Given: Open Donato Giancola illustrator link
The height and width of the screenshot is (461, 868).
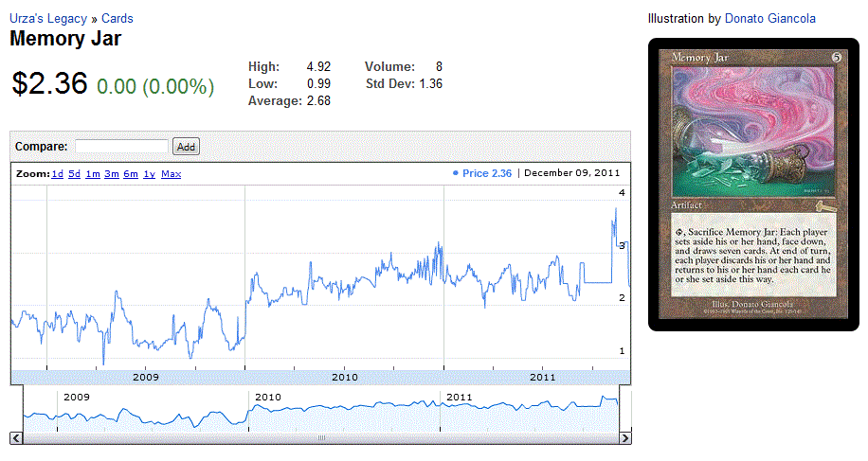Looking at the screenshot, I should tap(769, 18).
